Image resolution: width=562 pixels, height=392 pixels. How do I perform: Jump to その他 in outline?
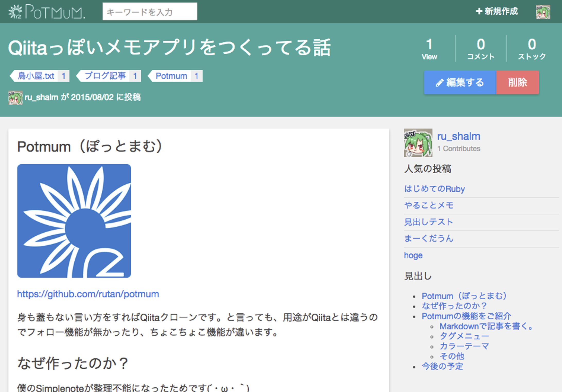(x=452, y=356)
